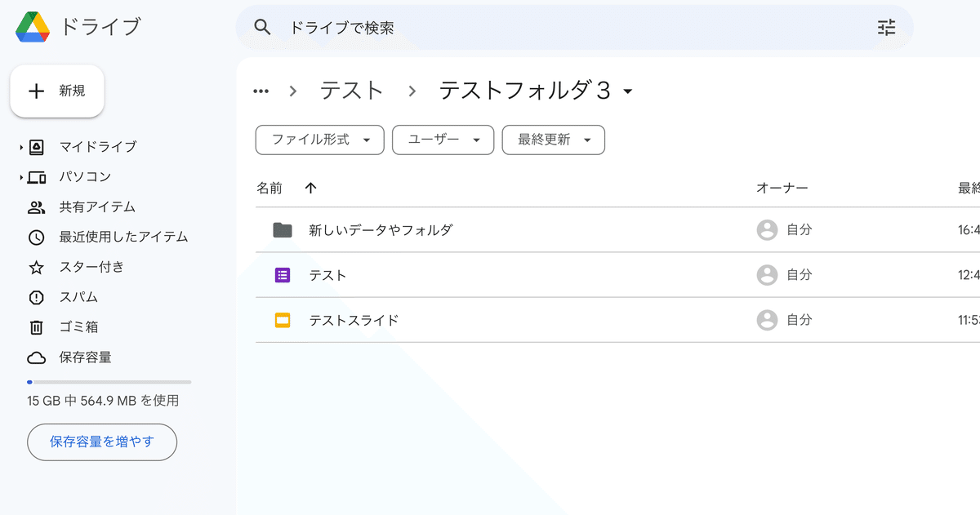Click the New (新規) button
The height and width of the screenshot is (515, 980).
[x=57, y=91]
